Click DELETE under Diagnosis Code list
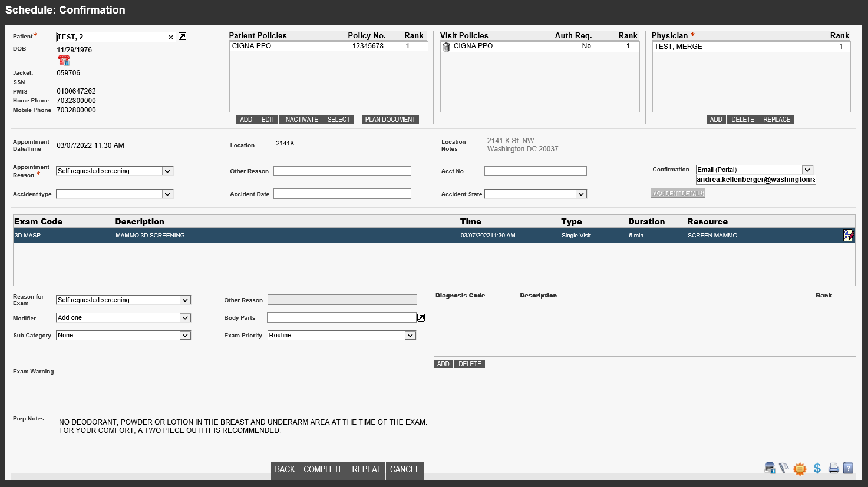The height and width of the screenshot is (487, 868). coord(470,364)
